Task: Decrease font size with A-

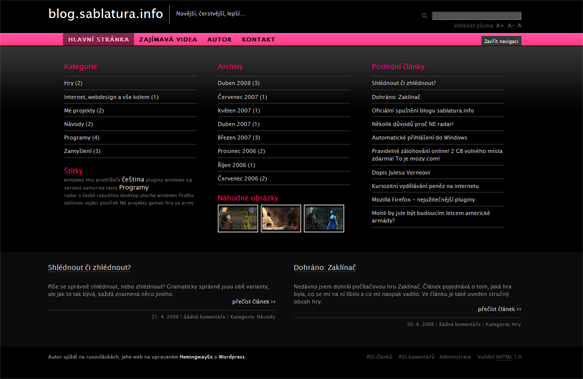Action: point(510,26)
